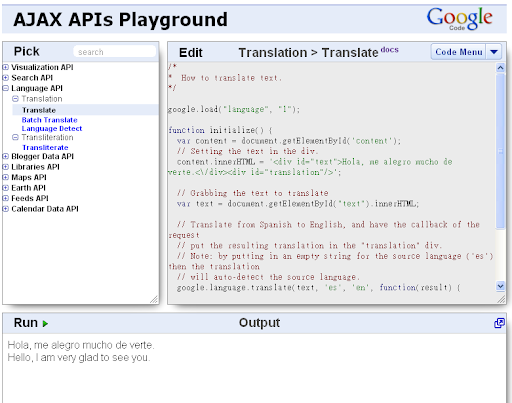Screen dimensions: 512x403
Task: Select the Translate sample
Action: click(85, 110)
